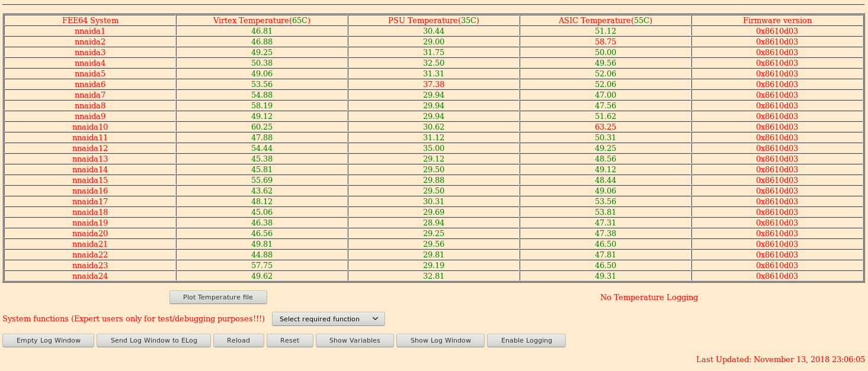Screen dimensions: 868x371
Task: Empty the log window
Action: click(x=49, y=340)
